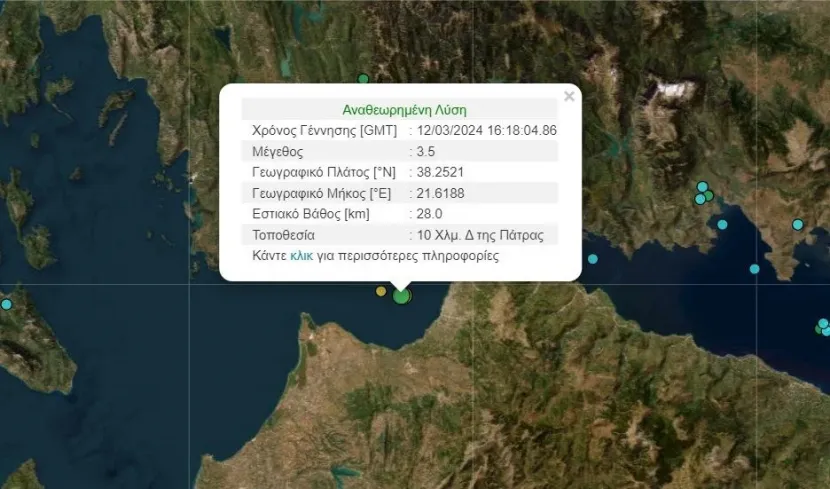This screenshot has height=489, width=830.
Task: Click the magnitude value 3.5
Action: pyautogui.click(x=426, y=151)
